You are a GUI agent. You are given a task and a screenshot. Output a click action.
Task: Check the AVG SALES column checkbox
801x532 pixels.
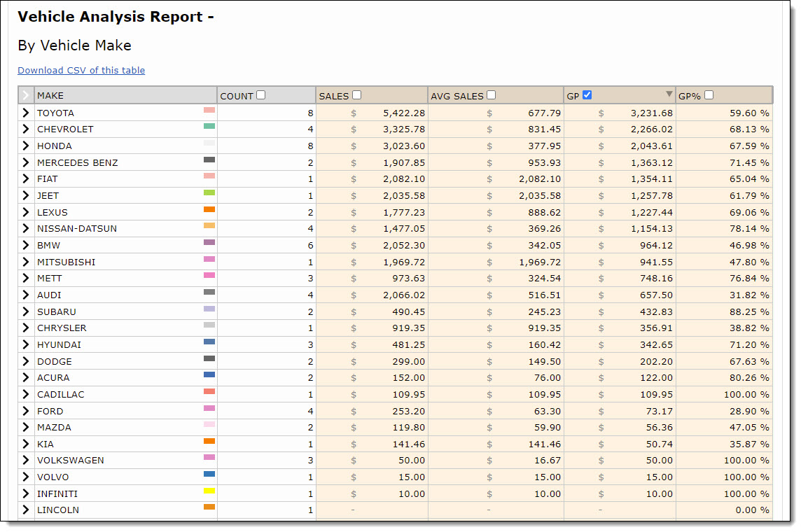(x=491, y=95)
